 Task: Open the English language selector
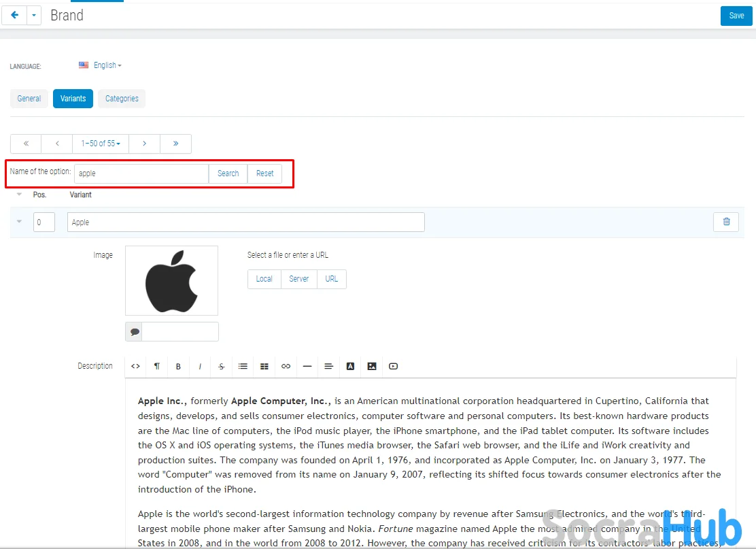pos(101,65)
